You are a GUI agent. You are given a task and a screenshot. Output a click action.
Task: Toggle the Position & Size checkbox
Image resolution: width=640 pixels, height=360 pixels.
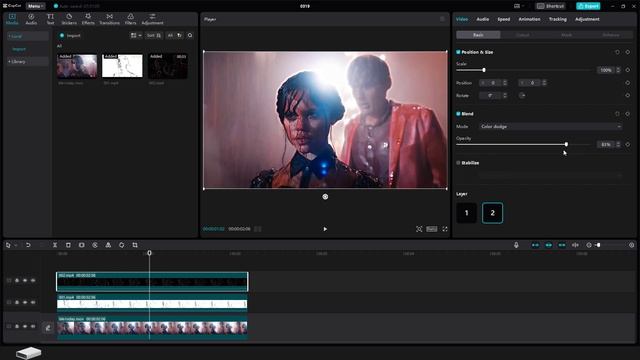coord(458,52)
